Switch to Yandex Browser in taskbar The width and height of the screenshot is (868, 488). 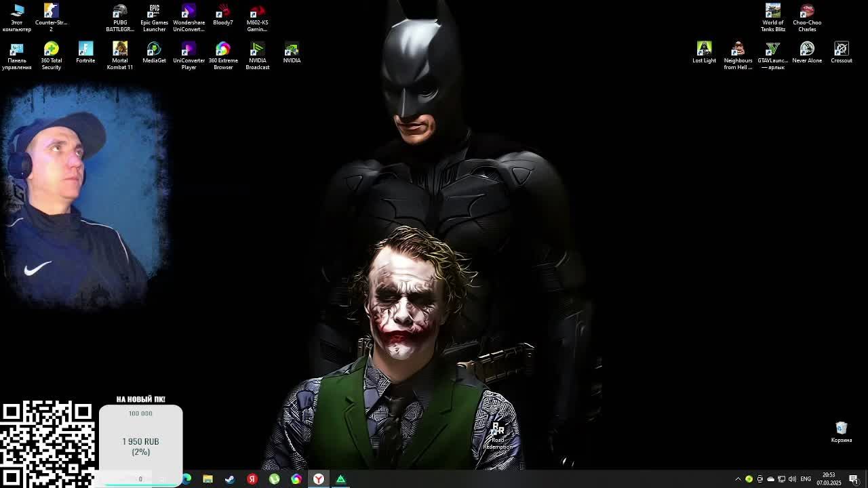[x=318, y=479]
